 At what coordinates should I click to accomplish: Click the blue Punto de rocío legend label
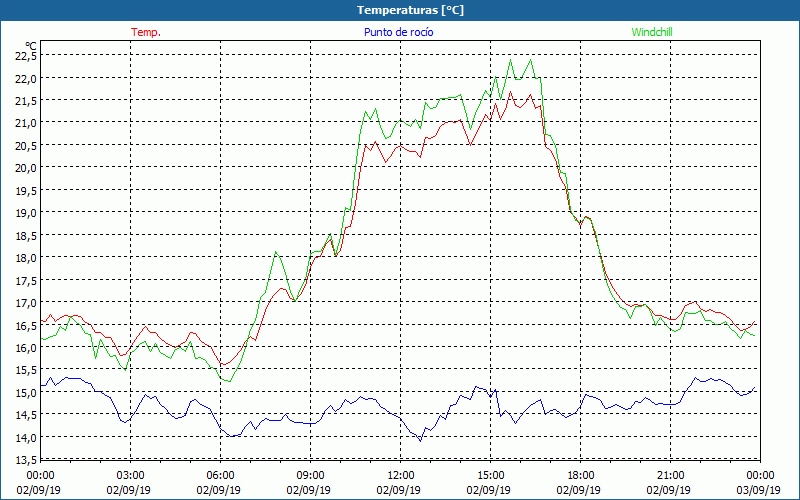pos(398,32)
